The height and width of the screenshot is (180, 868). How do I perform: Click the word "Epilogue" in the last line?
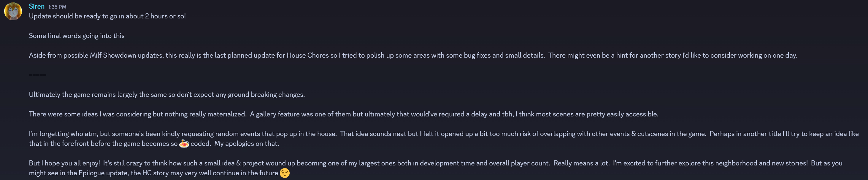coord(91,173)
